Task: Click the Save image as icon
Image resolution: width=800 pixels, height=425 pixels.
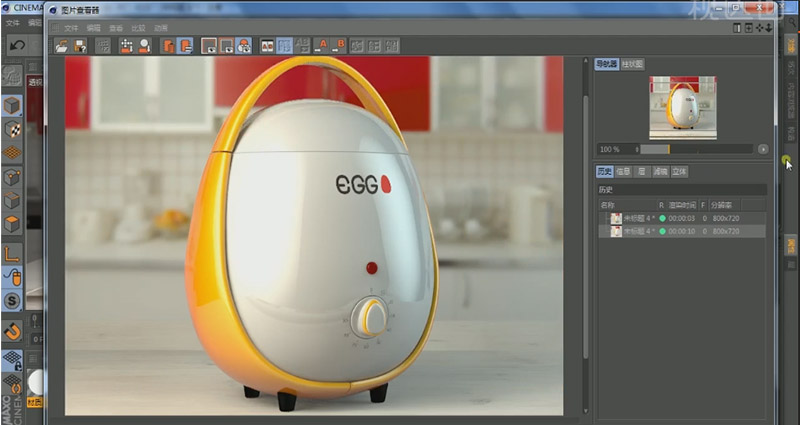Action: point(80,46)
